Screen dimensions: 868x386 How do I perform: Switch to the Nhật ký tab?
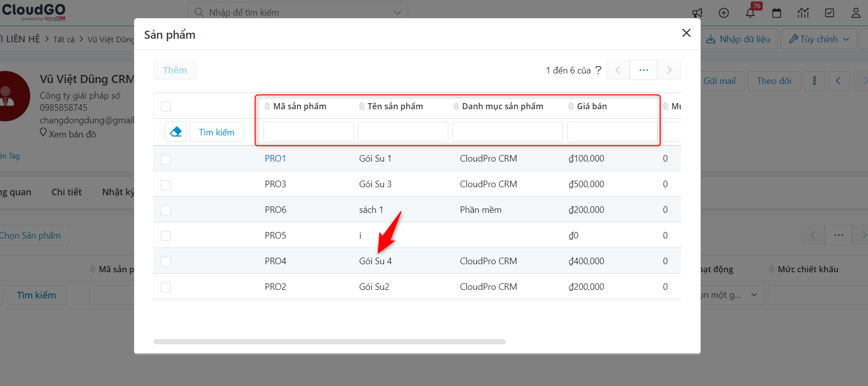[x=118, y=192]
